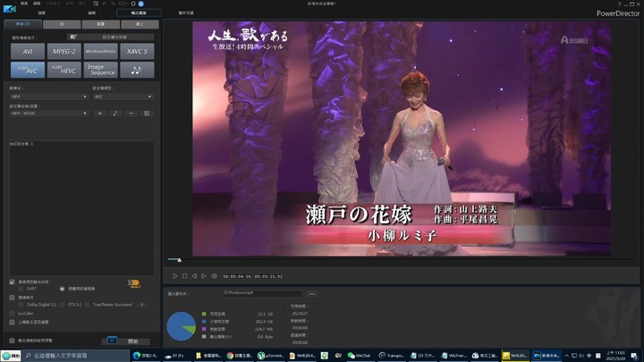
Task: Click the output folder path field
Action: tap(262, 293)
